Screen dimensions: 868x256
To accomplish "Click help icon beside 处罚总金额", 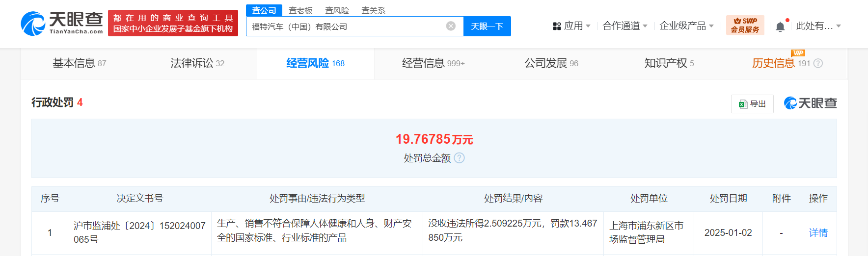I will [459, 158].
